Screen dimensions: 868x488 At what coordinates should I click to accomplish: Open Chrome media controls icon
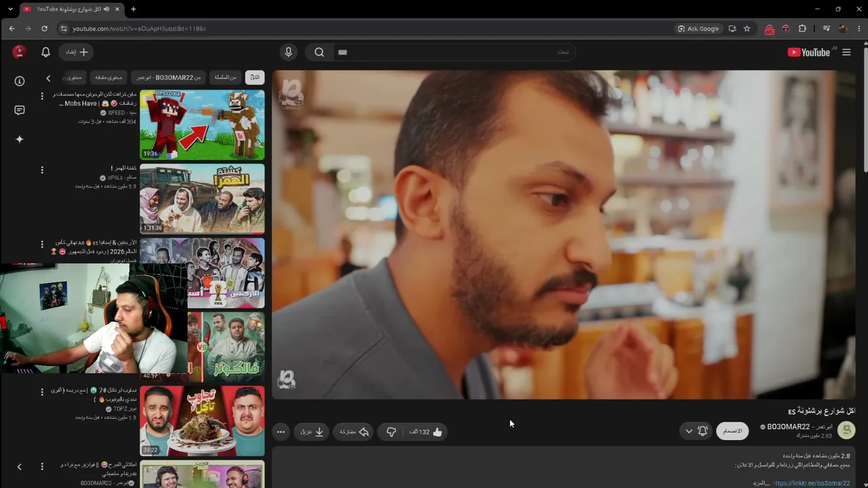[826, 28]
